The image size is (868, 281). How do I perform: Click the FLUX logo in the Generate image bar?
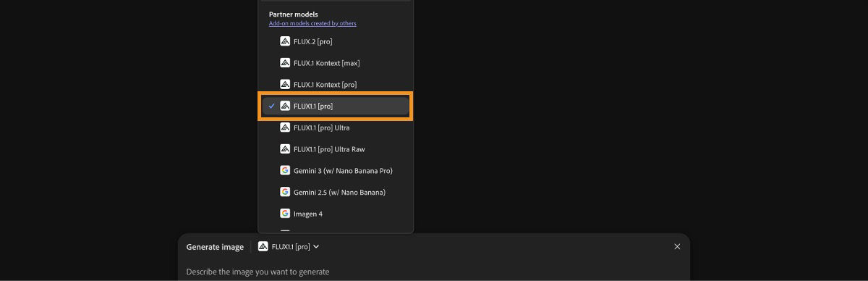263,246
